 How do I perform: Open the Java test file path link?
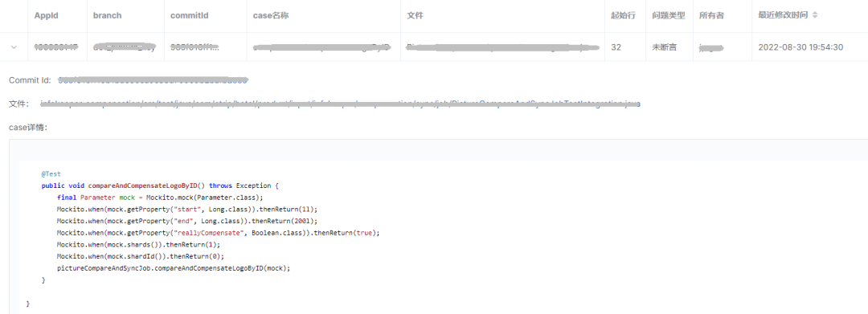pos(341,104)
